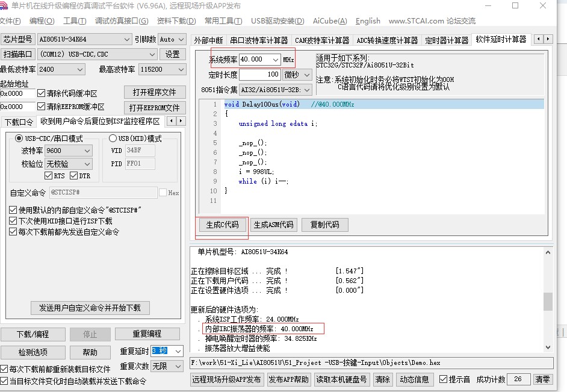The width and height of the screenshot is (567, 392).
Task: Open 重复延时 3秒 dropdown
Action: (178, 351)
